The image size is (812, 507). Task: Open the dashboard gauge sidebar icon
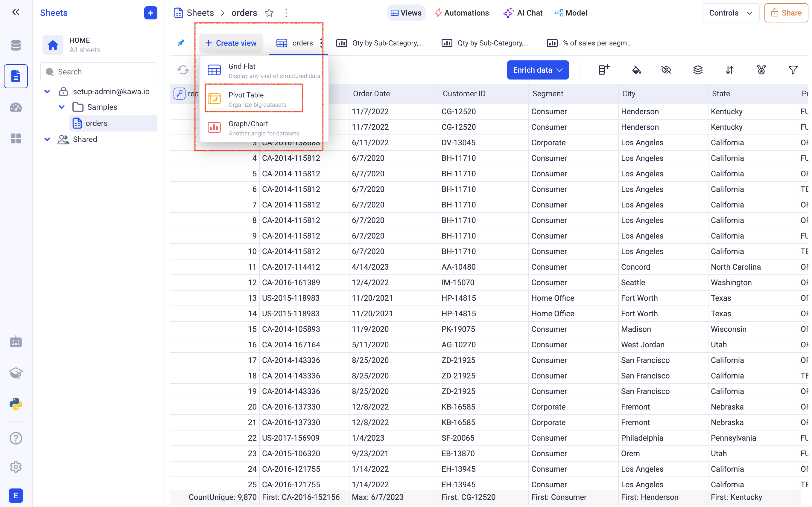[x=16, y=108]
